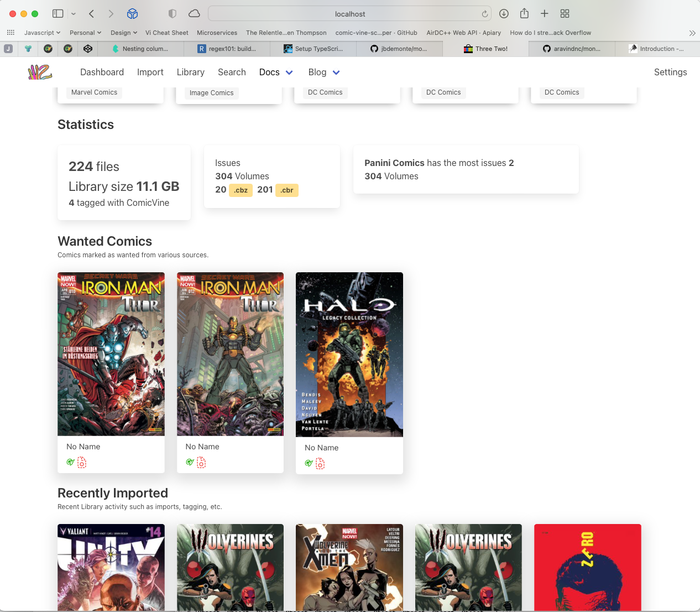Image resolution: width=700 pixels, height=612 pixels.
Task: Click the reload page icon
Action: pyautogui.click(x=485, y=14)
